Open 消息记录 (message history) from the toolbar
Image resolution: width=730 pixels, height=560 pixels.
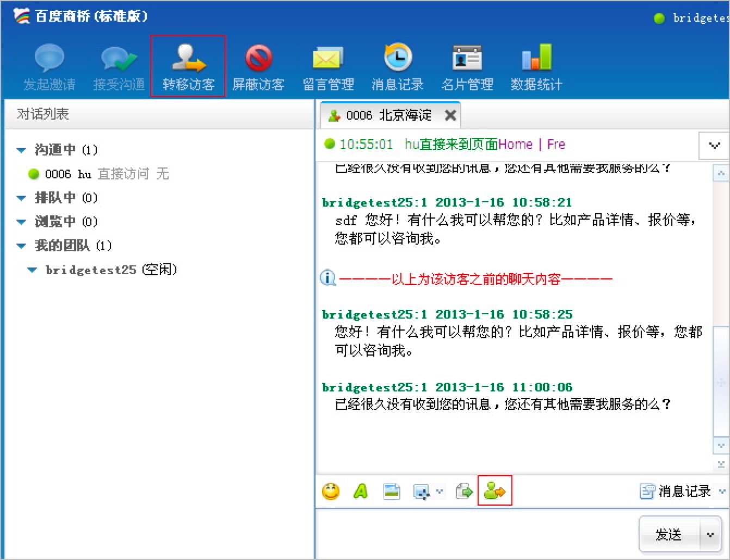pyautogui.click(x=398, y=65)
